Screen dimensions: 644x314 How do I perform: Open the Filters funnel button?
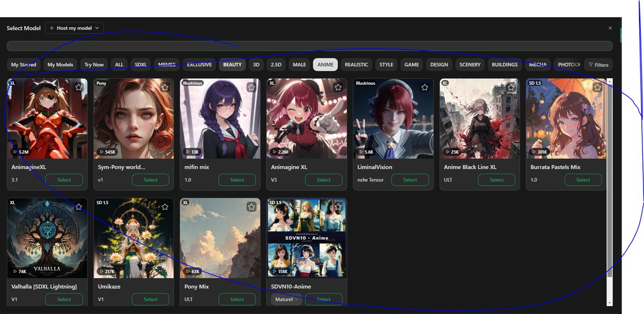click(x=598, y=65)
